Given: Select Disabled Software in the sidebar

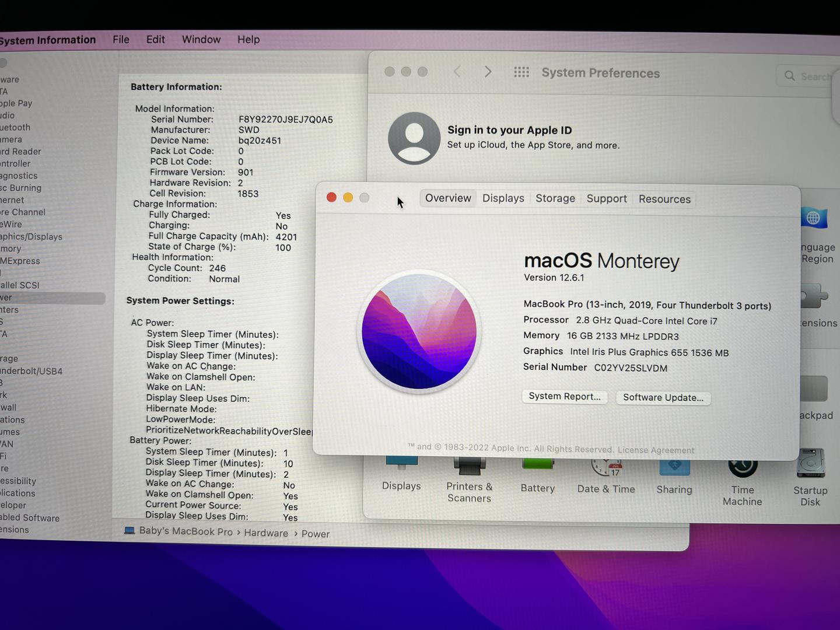Looking at the screenshot, I should pyautogui.click(x=30, y=518).
